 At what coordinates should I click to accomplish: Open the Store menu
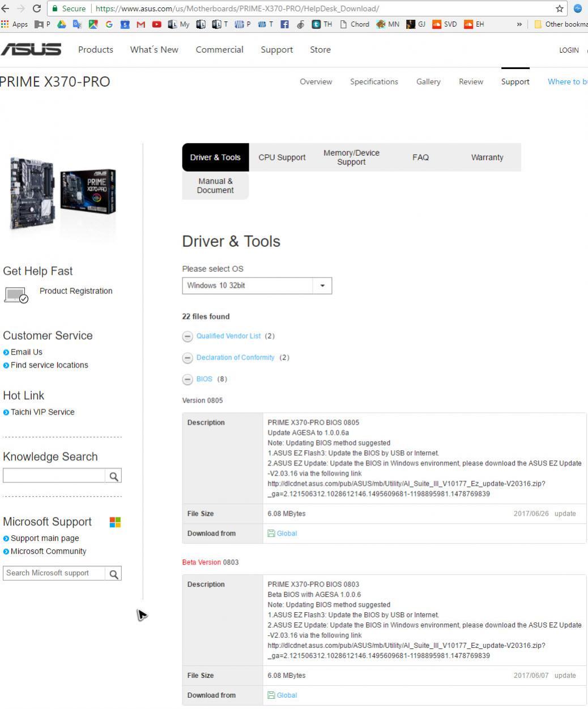(x=320, y=49)
